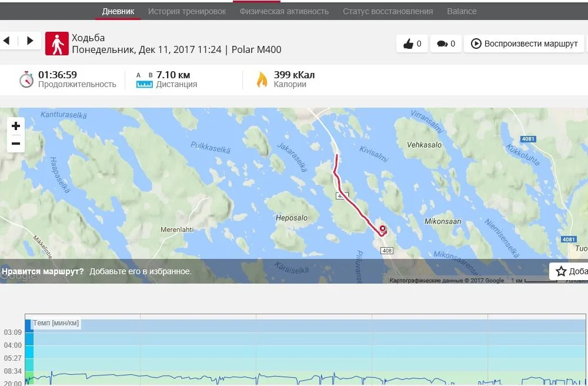
Task: Open the Balance tab
Action: point(462,11)
